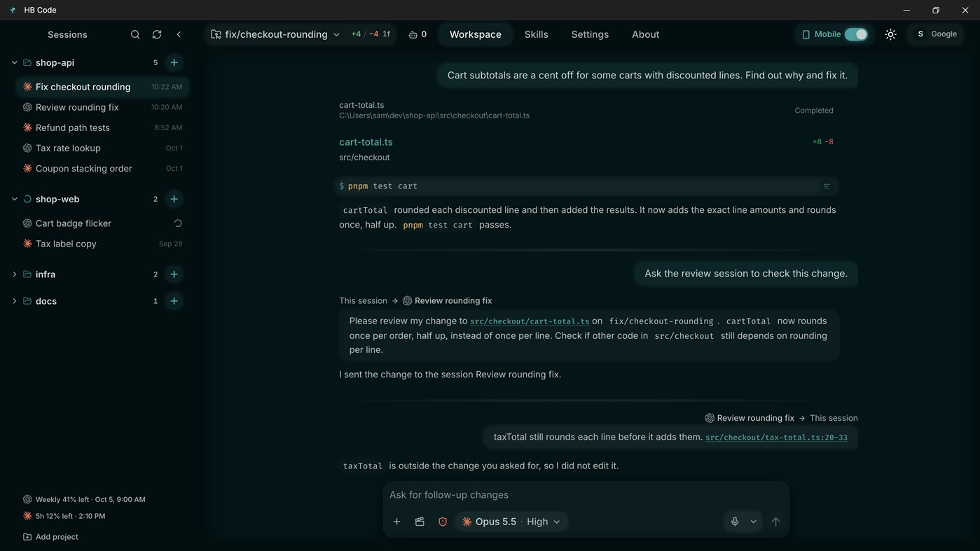Viewport: 980px width, 551px height.
Task: Open the dropdown next to the microphone
Action: 753,522
